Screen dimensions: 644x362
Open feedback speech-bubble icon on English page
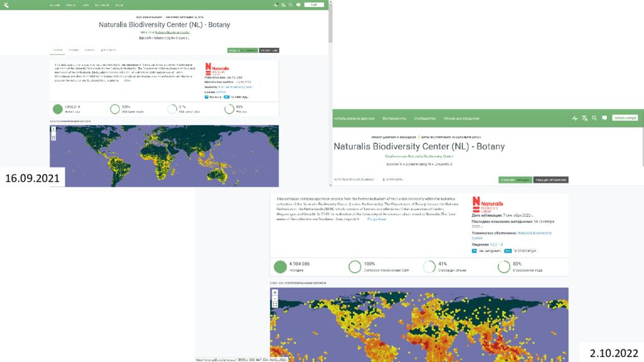click(299, 5)
